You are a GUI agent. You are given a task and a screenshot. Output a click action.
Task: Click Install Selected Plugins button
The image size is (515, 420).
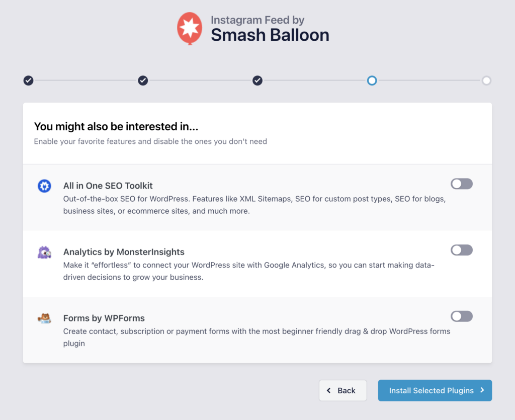[435, 390]
